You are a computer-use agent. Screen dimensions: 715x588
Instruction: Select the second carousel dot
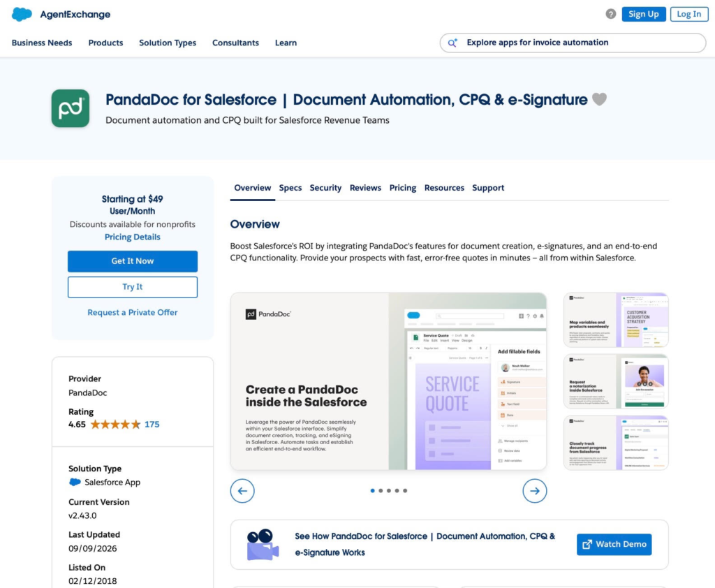click(x=381, y=491)
